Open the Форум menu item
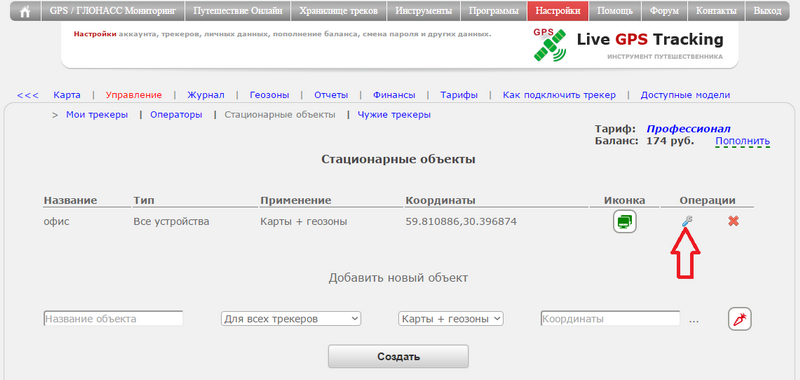Screen dimensions: 800x380 click(x=665, y=11)
